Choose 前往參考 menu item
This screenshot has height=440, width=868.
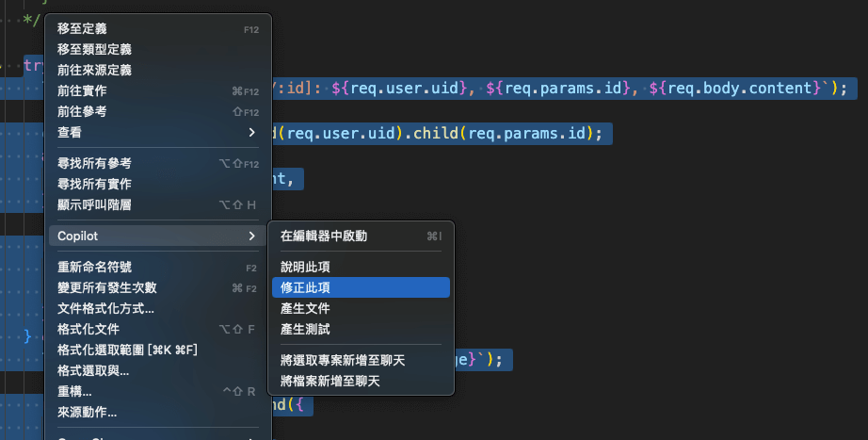coord(82,111)
